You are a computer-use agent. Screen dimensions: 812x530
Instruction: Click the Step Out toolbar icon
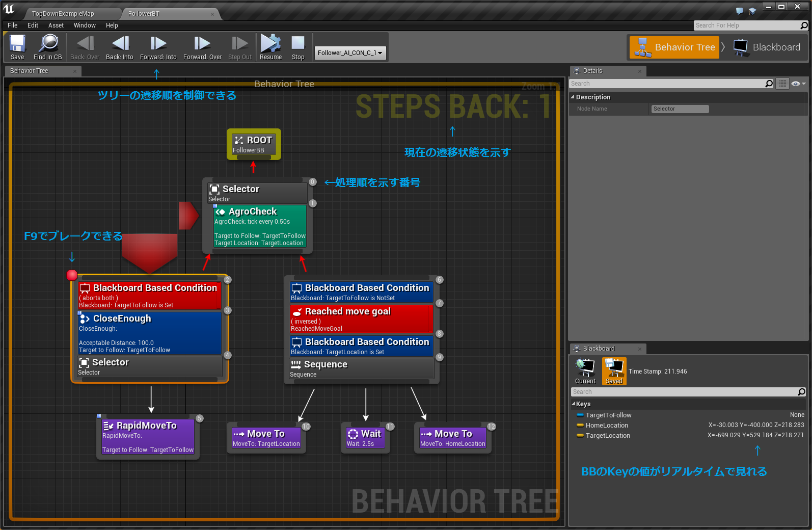click(240, 47)
